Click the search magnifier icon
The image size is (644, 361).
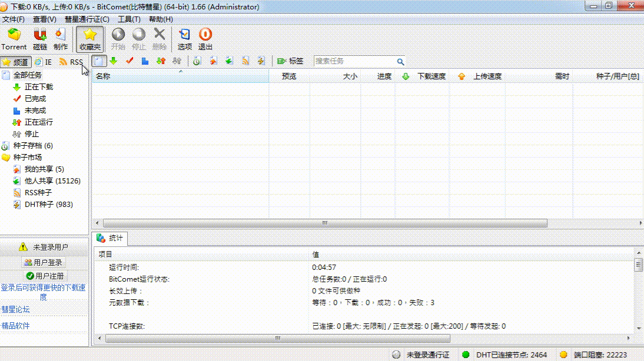pos(400,62)
